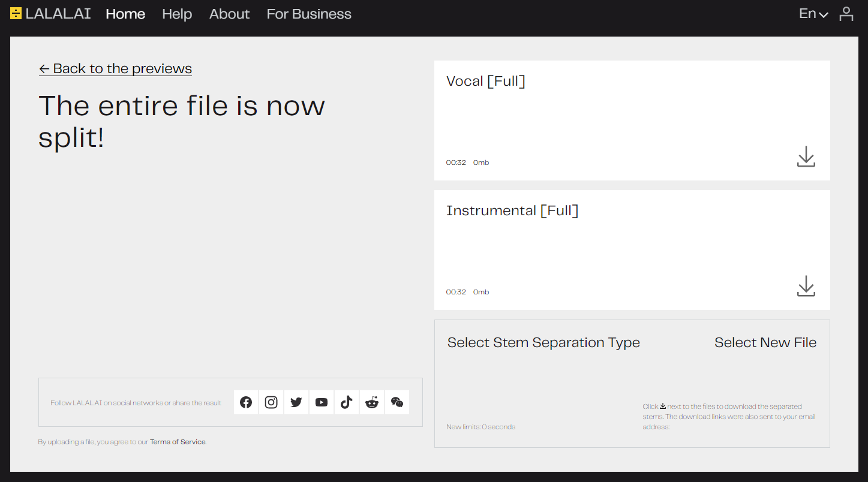
Task: Click Select New File
Action: click(x=765, y=342)
